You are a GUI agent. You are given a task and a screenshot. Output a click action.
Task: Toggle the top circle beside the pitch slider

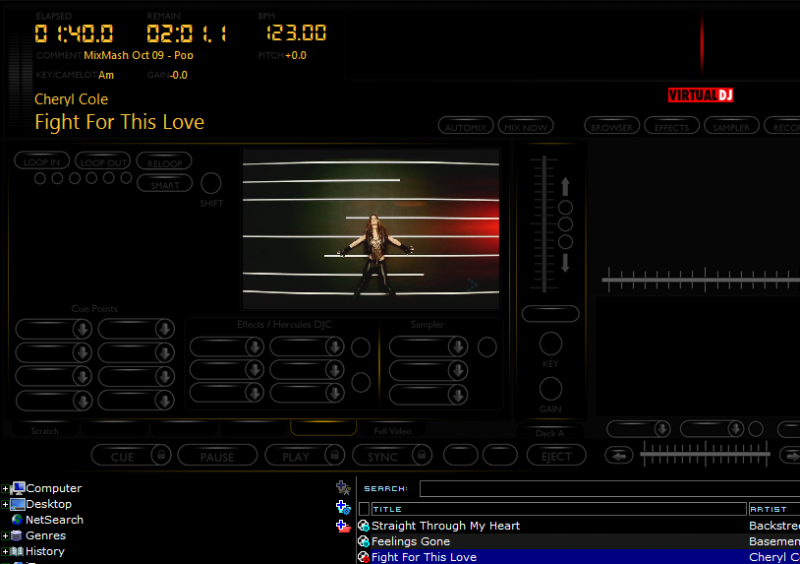coord(565,207)
